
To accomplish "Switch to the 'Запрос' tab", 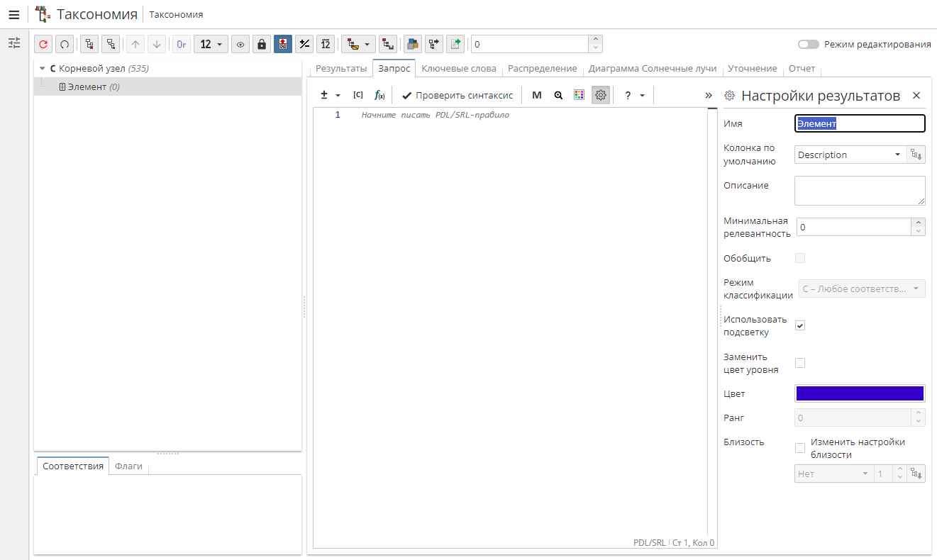I will click(x=394, y=69).
